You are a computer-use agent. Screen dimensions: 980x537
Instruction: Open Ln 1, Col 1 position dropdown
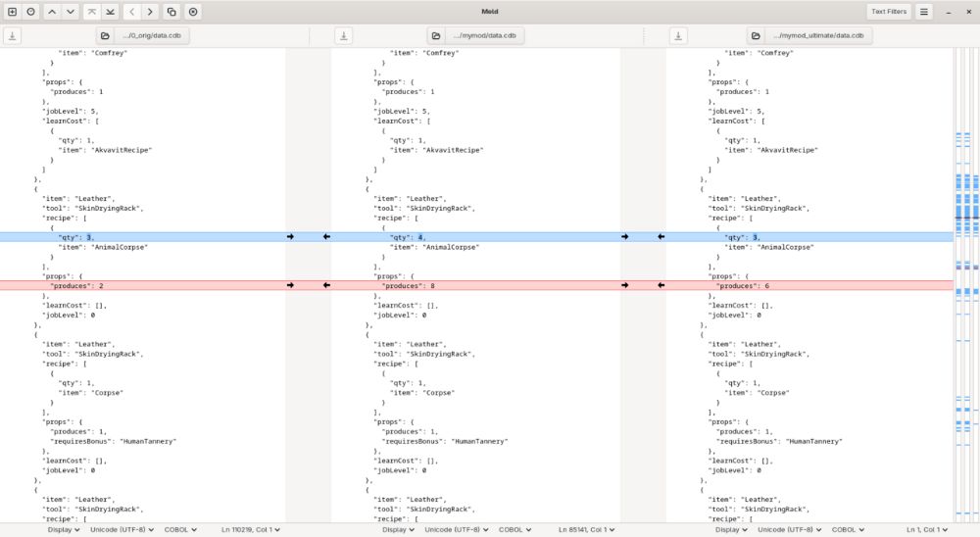927,529
